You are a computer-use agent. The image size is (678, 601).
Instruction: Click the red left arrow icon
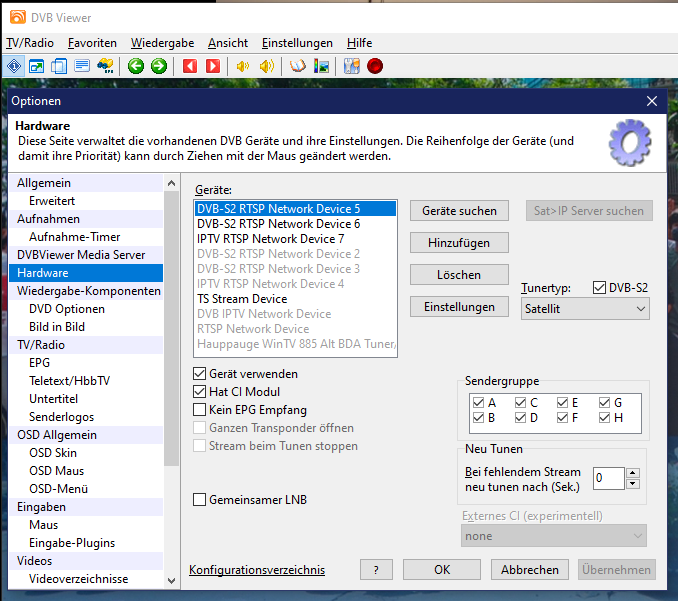(x=190, y=66)
